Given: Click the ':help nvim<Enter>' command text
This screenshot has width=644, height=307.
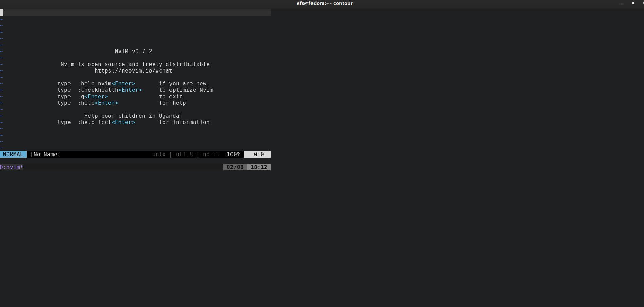Looking at the screenshot, I should click(106, 83).
